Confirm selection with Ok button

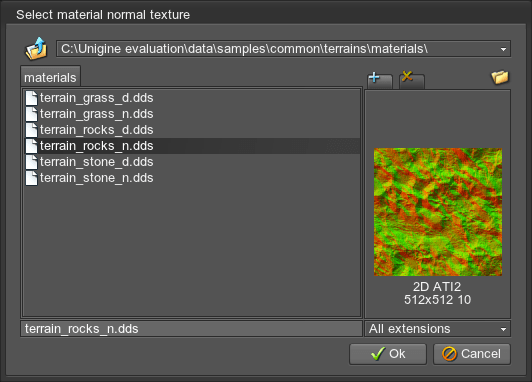point(388,354)
